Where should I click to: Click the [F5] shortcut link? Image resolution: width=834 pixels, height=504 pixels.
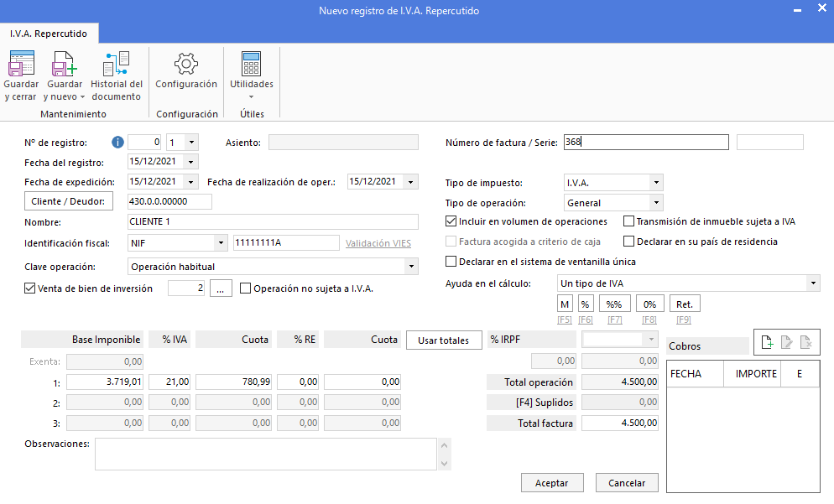click(565, 320)
